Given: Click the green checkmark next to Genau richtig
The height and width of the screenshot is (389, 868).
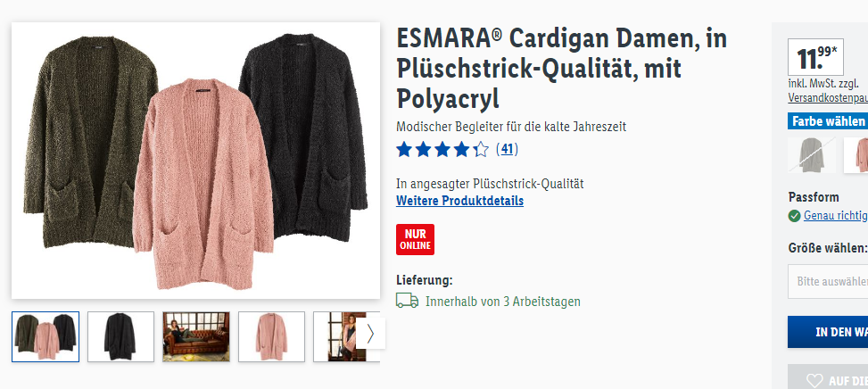Looking at the screenshot, I should point(794,216).
